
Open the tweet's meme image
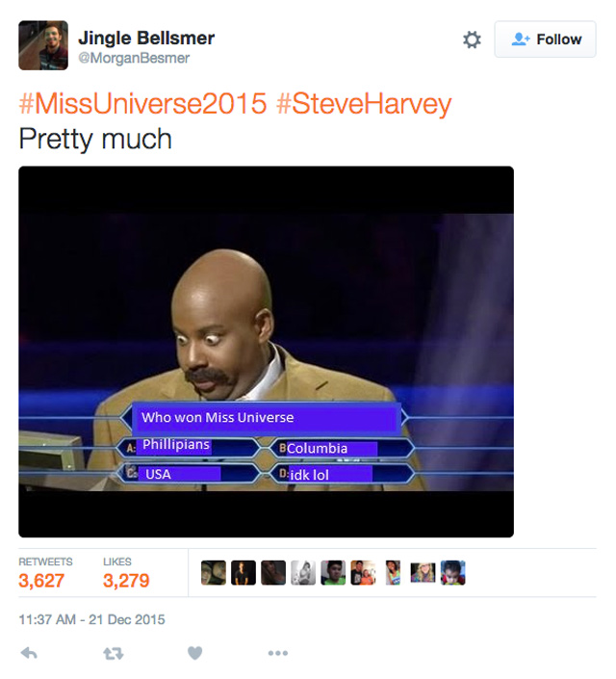tap(267, 352)
